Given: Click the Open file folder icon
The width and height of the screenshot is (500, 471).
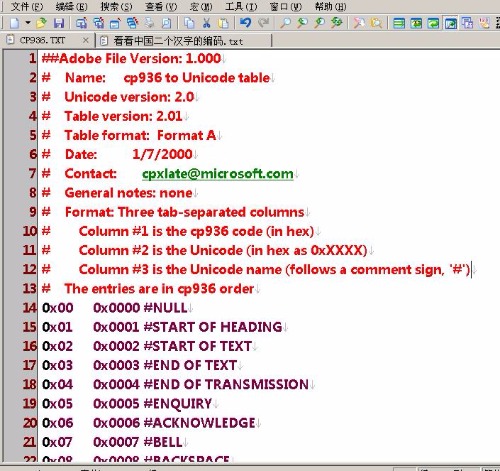Looking at the screenshot, I should tap(41, 23).
